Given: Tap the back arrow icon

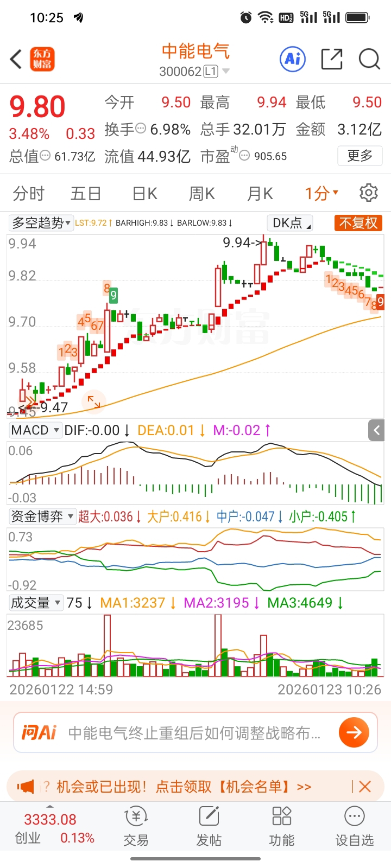Looking at the screenshot, I should point(16,59).
